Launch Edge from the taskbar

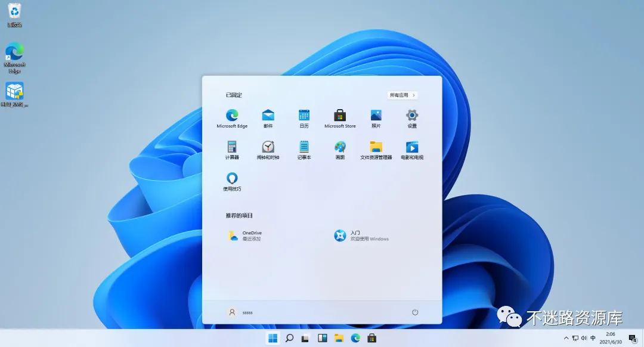coord(355,338)
